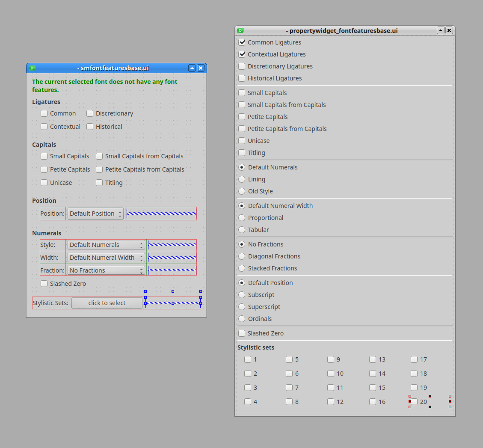Open the Default Numeral Width combo box
Screen dimensions: 483x448
[106, 258]
